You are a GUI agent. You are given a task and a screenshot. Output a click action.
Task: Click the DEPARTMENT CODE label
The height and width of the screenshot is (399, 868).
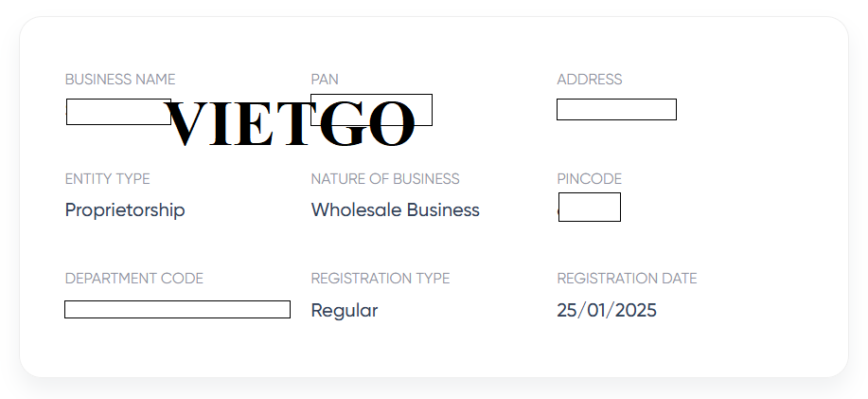coord(134,279)
